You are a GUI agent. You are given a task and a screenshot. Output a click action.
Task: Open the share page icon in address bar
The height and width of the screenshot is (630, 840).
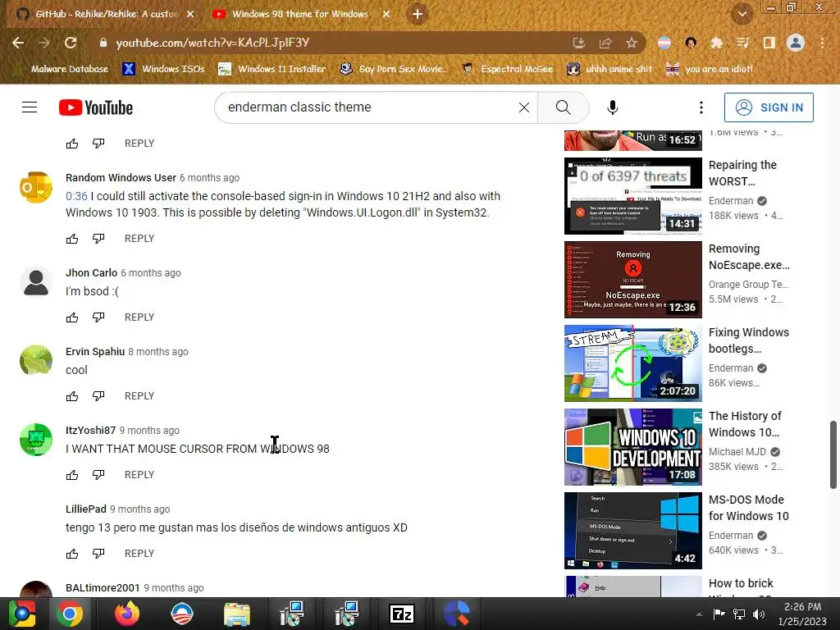pos(605,43)
